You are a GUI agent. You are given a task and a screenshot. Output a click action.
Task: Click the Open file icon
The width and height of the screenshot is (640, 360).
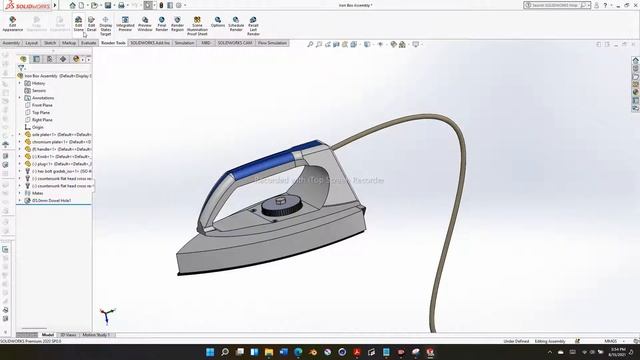[x=94, y=5]
